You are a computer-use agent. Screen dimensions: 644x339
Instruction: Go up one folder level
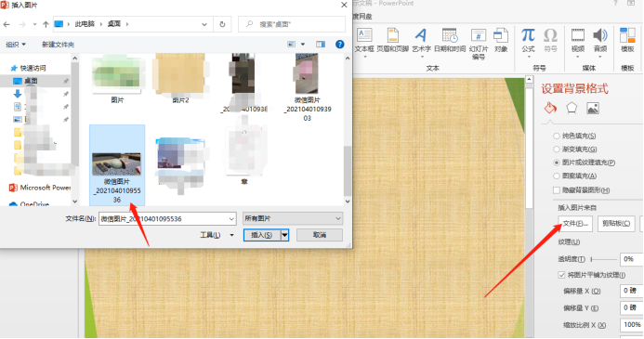[x=46, y=25]
